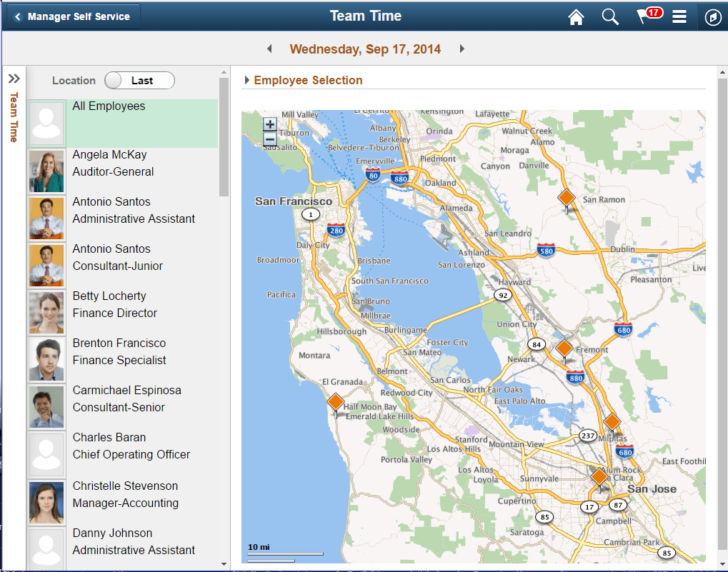Open the Home page icon
Screen dimensions: 728x572
click(576, 16)
